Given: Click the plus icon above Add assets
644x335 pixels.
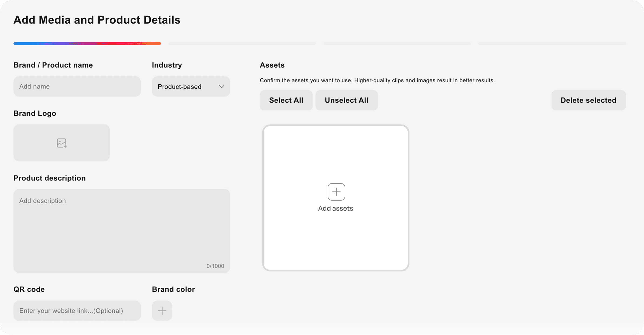Looking at the screenshot, I should coord(336,192).
